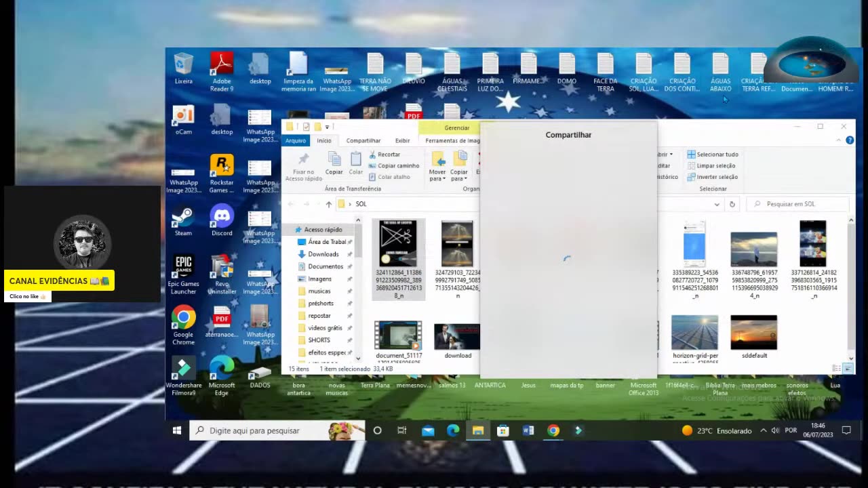The width and height of the screenshot is (868, 488).
Task: Open the limpeza da memoria ram shortcut
Action: click(x=298, y=72)
